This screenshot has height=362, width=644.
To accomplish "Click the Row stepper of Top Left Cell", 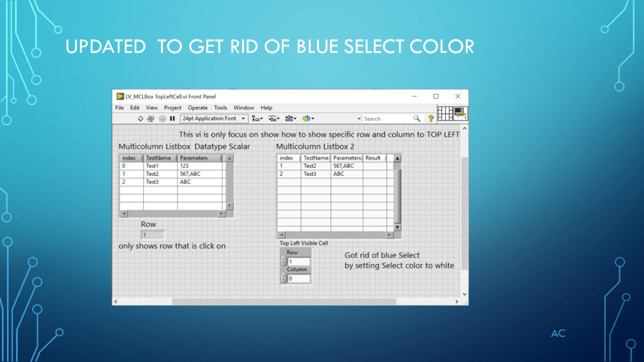I will tap(284, 261).
